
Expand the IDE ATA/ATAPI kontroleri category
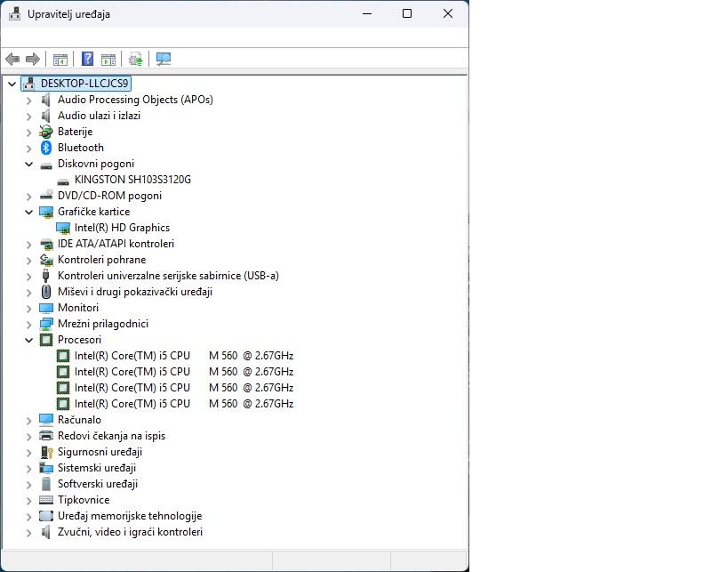point(28,245)
